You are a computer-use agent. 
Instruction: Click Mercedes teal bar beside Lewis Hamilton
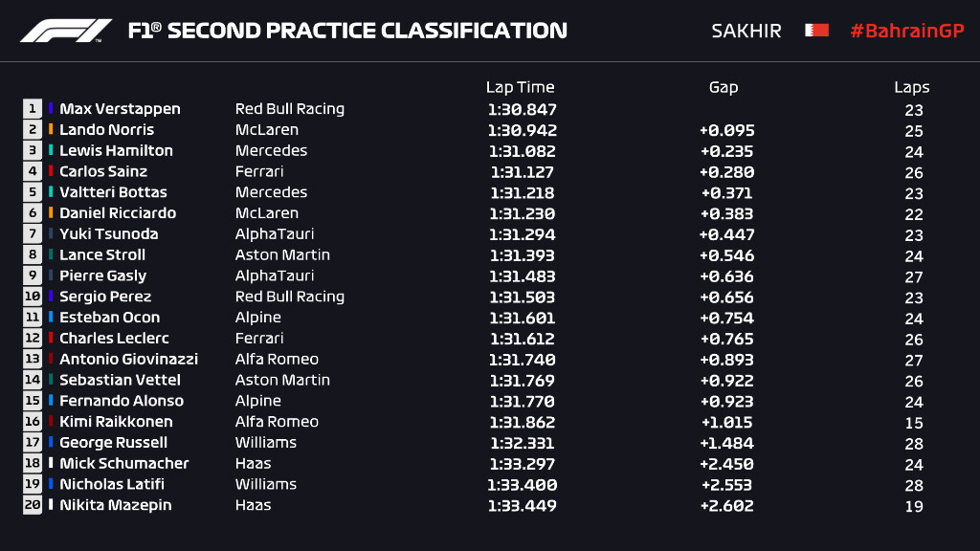tap(51, 151)
